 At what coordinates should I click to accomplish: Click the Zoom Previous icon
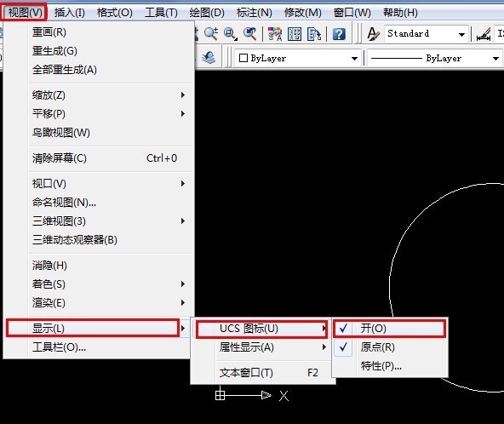[x=249, y=34]
